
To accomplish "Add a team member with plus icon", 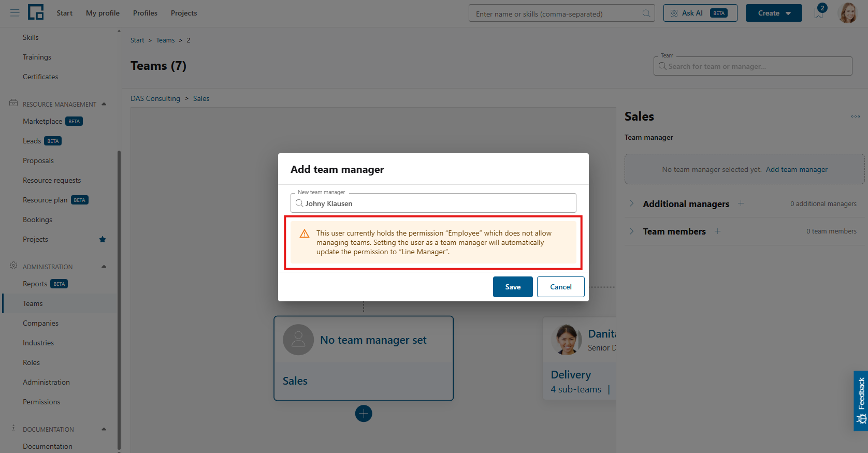I will 717,231.
